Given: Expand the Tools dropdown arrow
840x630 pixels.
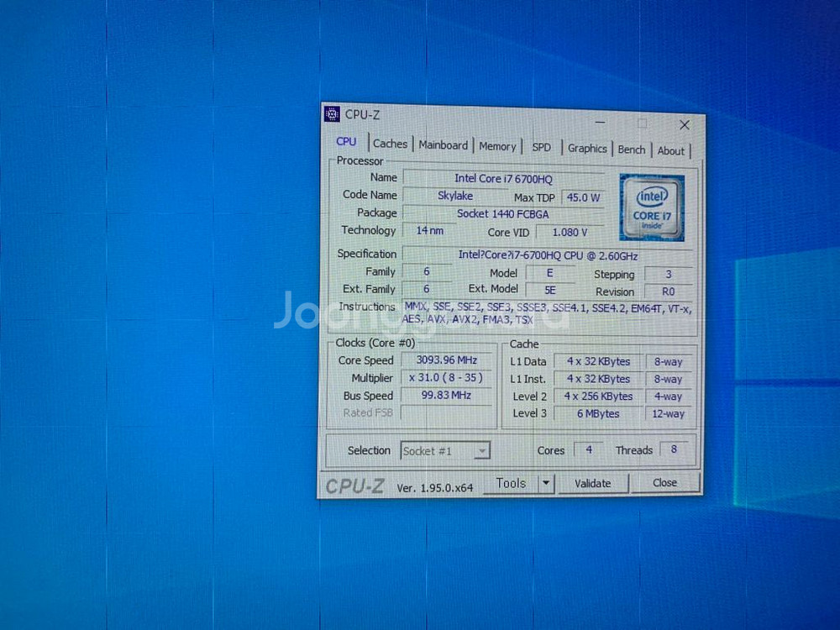Looking at the screenshot, I should click(x=545, y=483).
